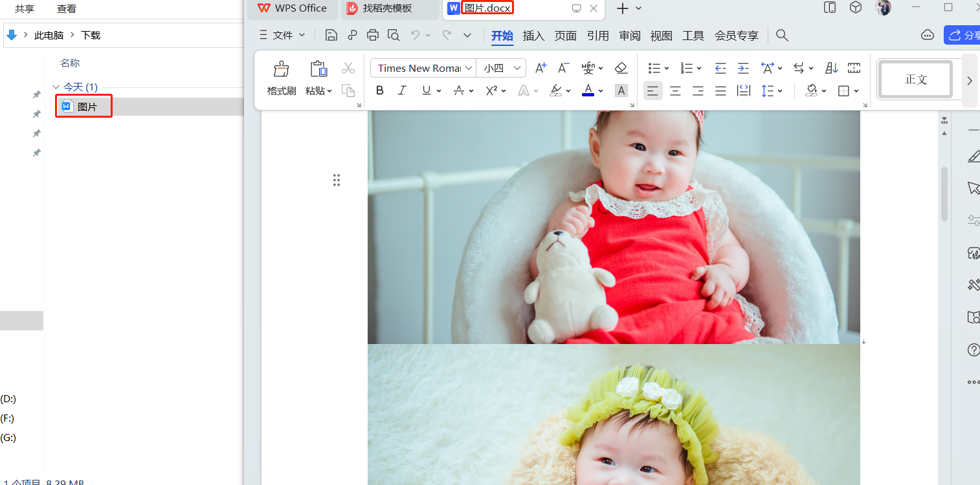Toggle Bold formatting
Image resolution: width=980 pixels, height=485 pixels.
380,91
